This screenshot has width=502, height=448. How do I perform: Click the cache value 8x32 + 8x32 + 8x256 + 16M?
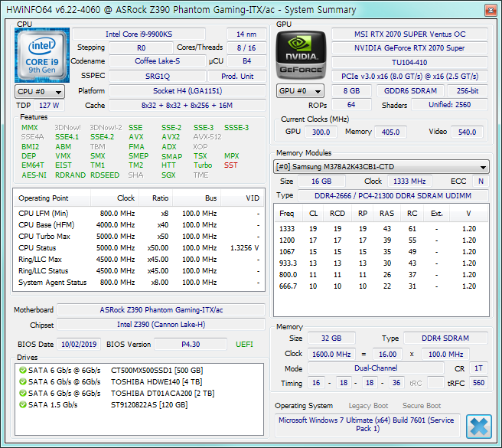click(187, 106)
